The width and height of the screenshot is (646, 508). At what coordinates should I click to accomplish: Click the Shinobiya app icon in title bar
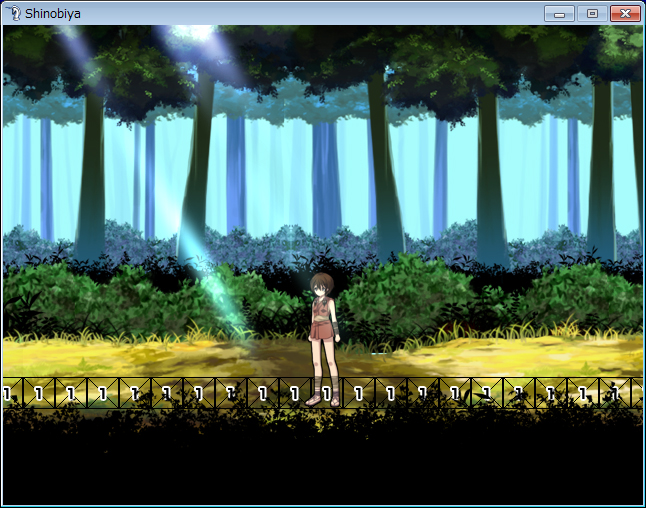pyautogui.click(x=14, y=13)
